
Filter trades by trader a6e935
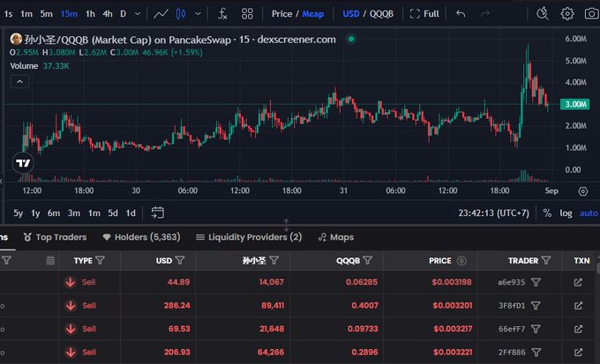[x=536, y=283]
